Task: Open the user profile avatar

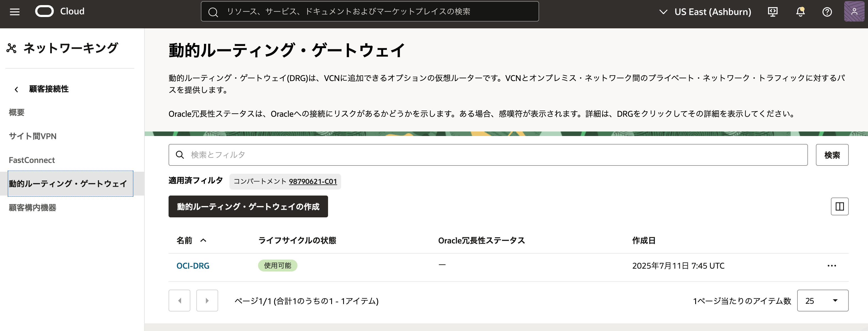Action: click(854, 11)
